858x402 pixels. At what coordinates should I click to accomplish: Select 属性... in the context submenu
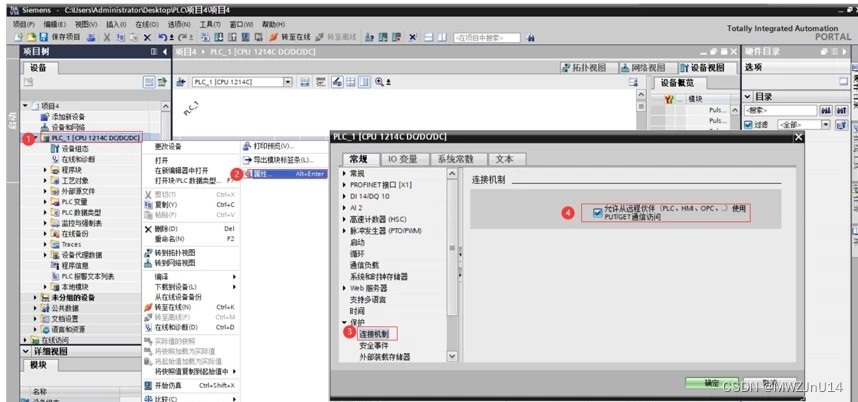click(285, 174)
